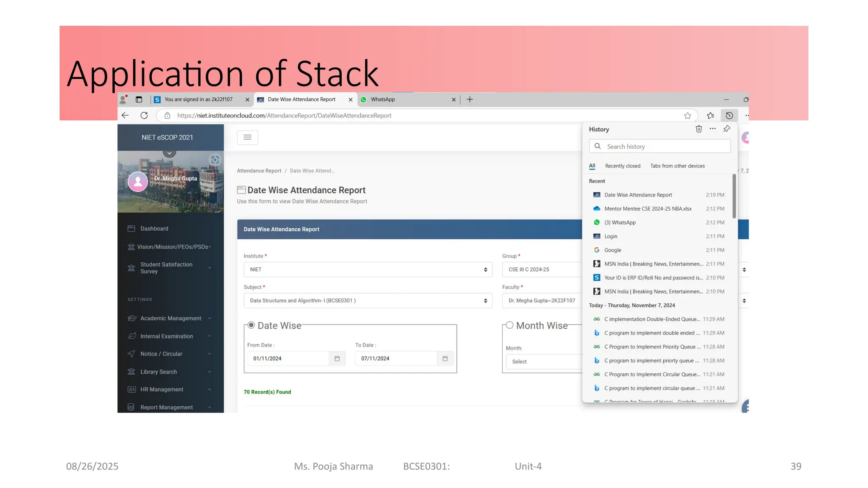This screenshot has height=488, width=868.
Task: Open (3) WhatsApp history entry
Action: click(659, 222)
